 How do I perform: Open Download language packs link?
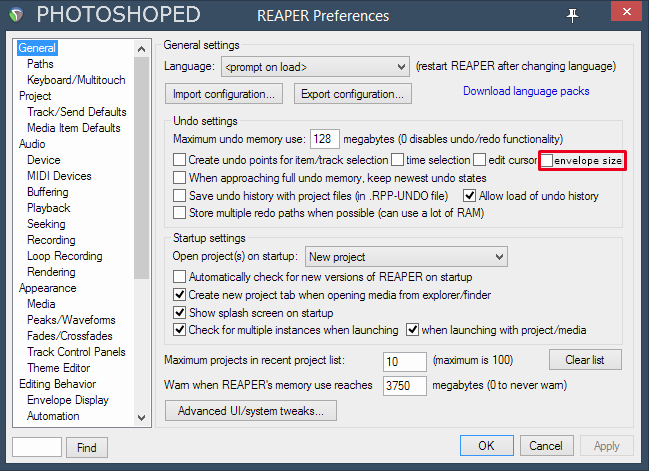[526, 91]
